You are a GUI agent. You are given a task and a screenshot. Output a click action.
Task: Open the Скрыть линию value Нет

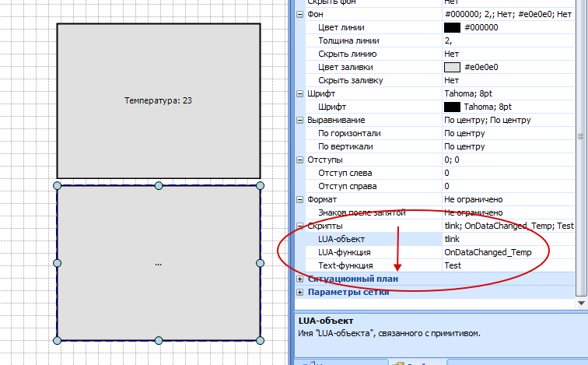506,54
